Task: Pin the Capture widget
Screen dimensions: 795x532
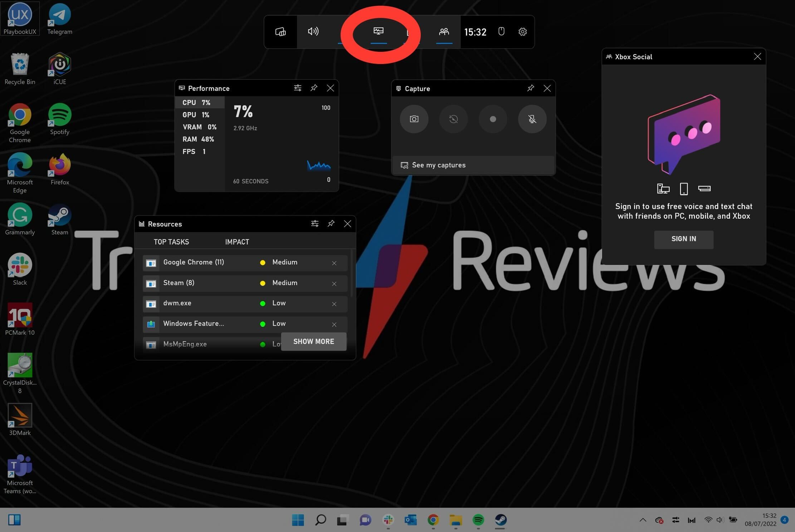Action: click(x=531, y=88)
